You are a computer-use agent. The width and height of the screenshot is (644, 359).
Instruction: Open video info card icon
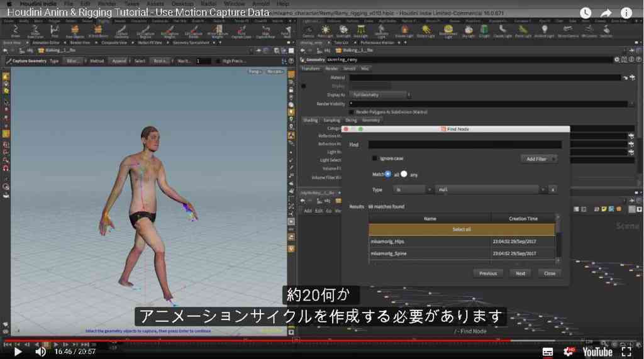point(626,13)
